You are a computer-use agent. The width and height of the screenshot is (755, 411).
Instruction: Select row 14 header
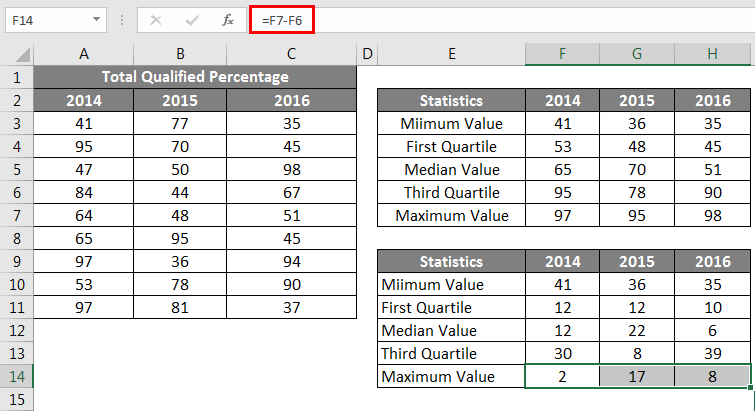pos(17,376)
